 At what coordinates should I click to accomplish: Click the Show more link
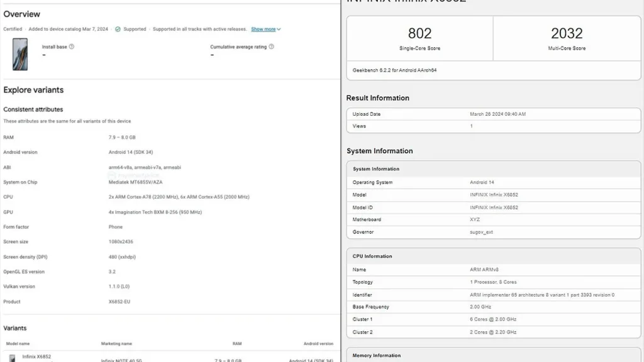(264, 29)
